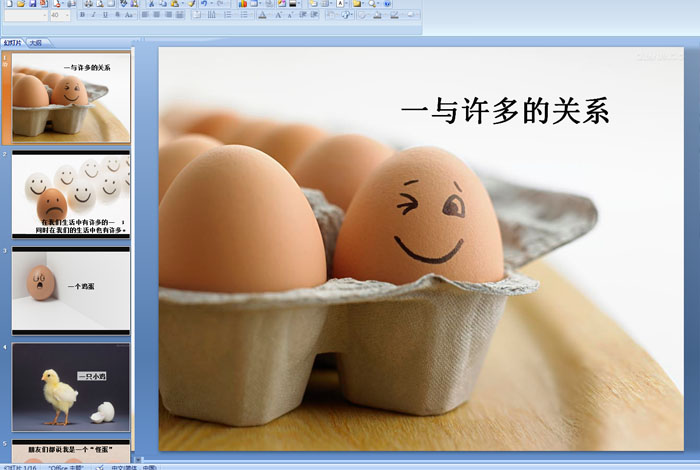Undo the last action
Image resolution: width=700 pixels, height=470 pixels.
click(x=204, y=4)
